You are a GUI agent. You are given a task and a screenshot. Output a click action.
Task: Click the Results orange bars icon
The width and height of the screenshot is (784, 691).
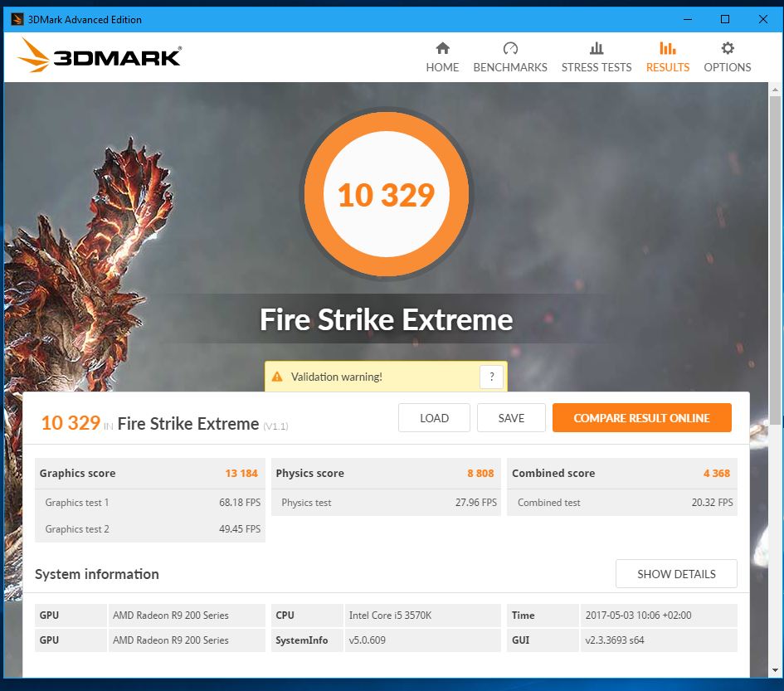668,48
